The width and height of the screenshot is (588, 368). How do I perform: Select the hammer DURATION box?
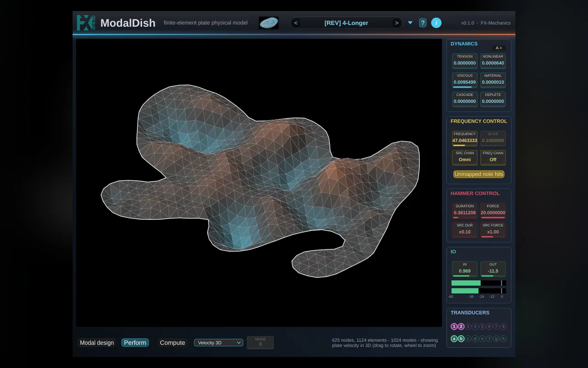(464, 211)
